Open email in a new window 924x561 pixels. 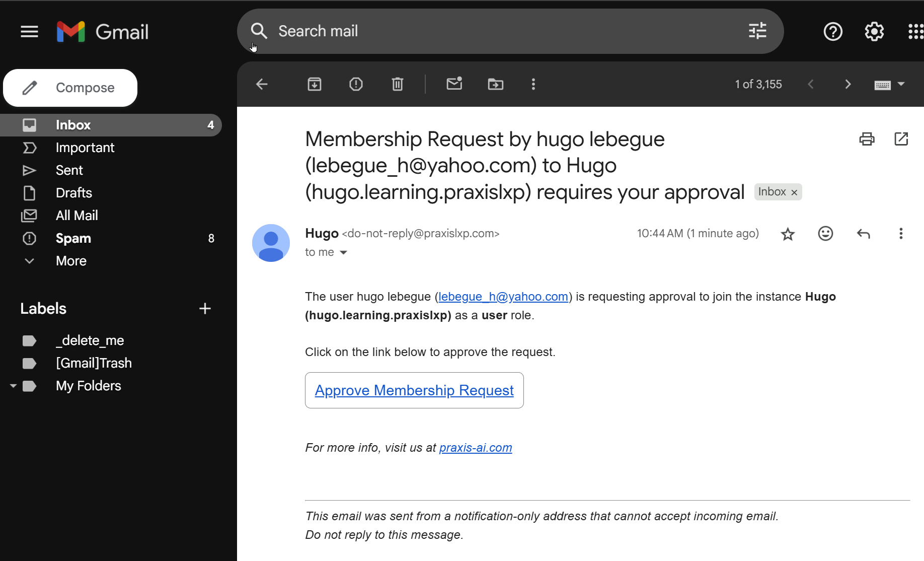[x=901, y=139]
